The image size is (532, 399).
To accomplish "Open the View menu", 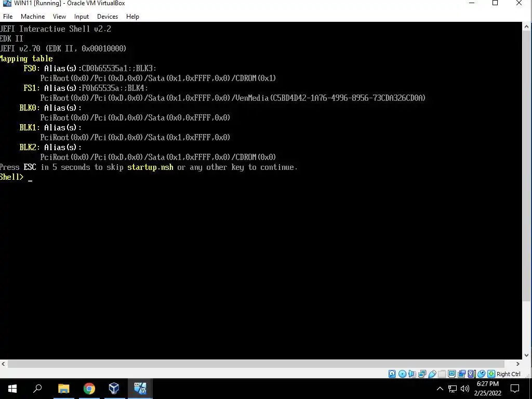I will (59, 16).
